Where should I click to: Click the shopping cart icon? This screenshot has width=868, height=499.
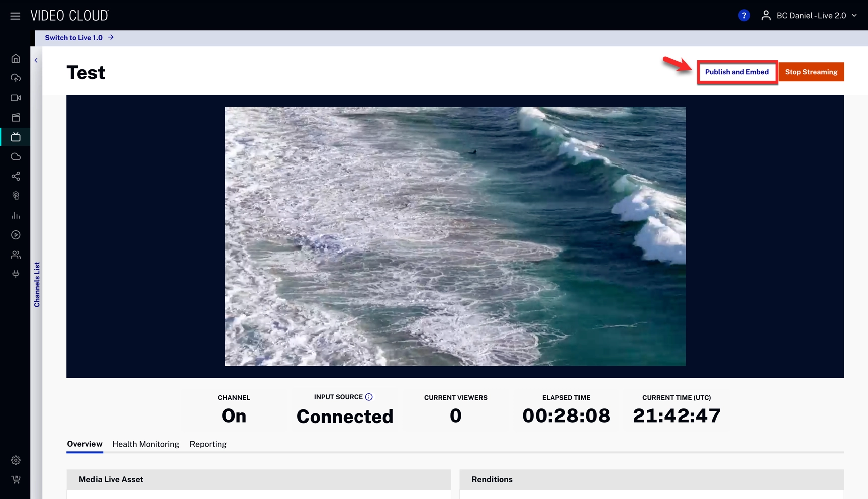pos(16,479)
